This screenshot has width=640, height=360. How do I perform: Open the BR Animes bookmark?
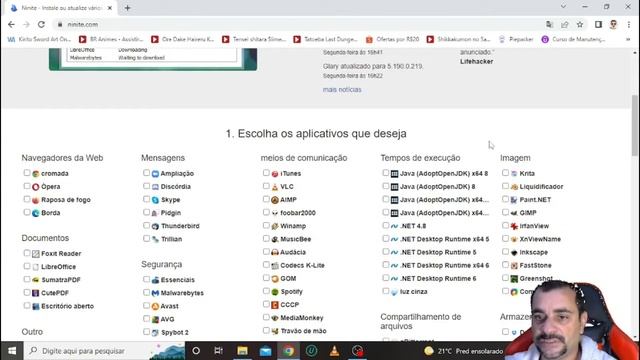tap(111, 39)
